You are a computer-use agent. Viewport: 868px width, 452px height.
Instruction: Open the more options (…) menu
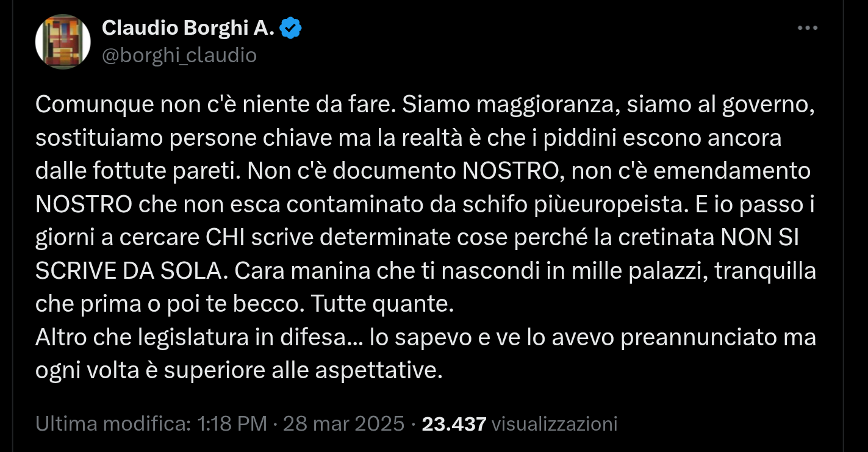(808, 27)
